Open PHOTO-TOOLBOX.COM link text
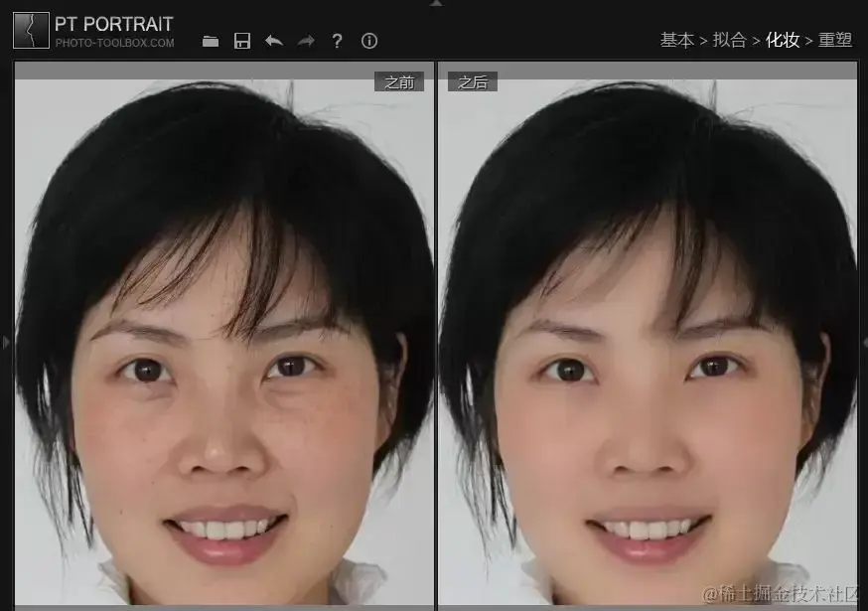This screenshot has height=611, width=868. coord(114,43)
